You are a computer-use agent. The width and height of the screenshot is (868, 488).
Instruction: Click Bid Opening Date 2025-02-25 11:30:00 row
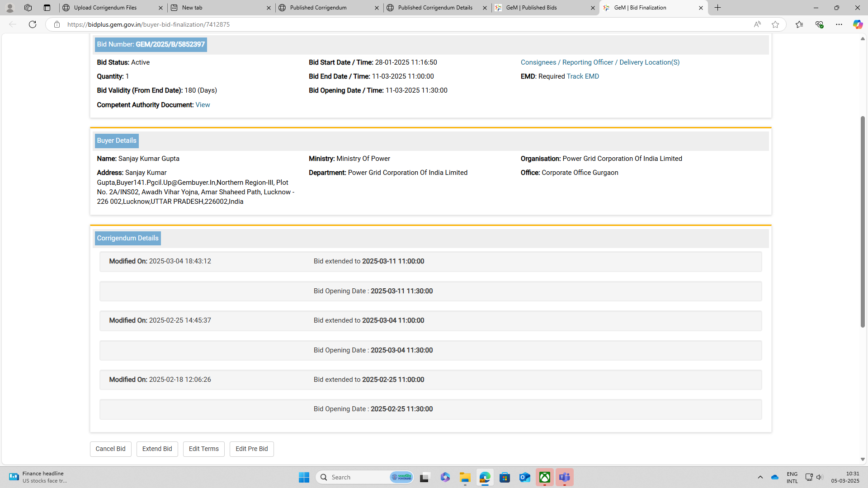pyautogui.click(x=430, y=409)
